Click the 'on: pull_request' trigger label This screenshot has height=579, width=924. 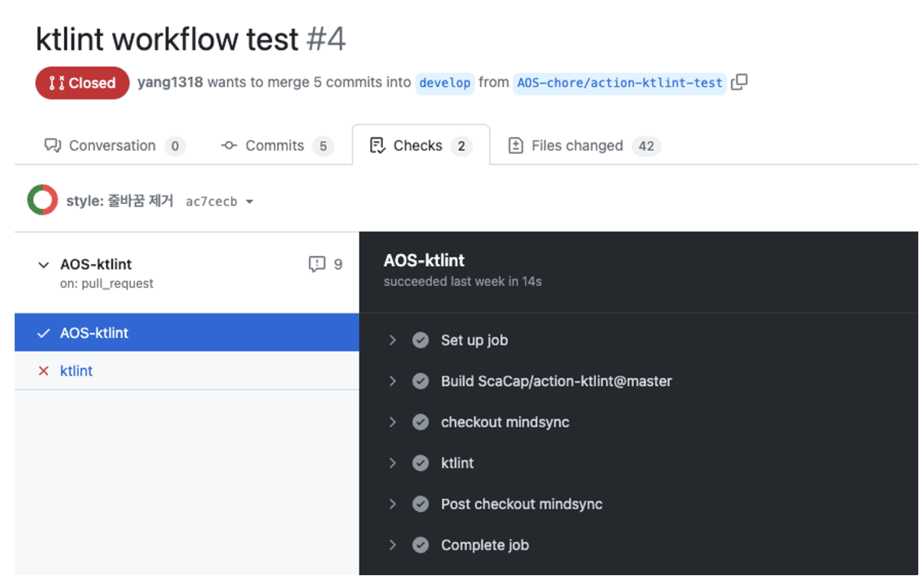tap(107, 283)
